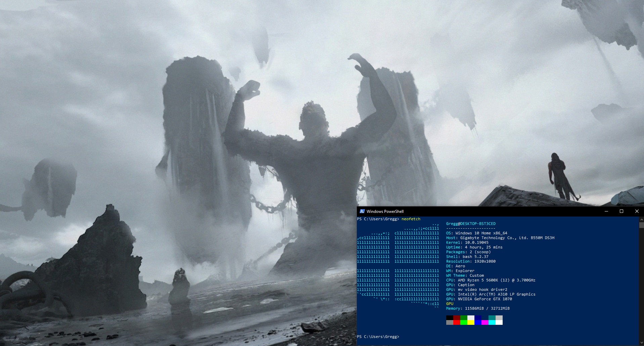The width and height of the screenshot is (644, 346).
Task: Click the PowerShell vertical scrollbar thumb
Action: pos(641,225)
